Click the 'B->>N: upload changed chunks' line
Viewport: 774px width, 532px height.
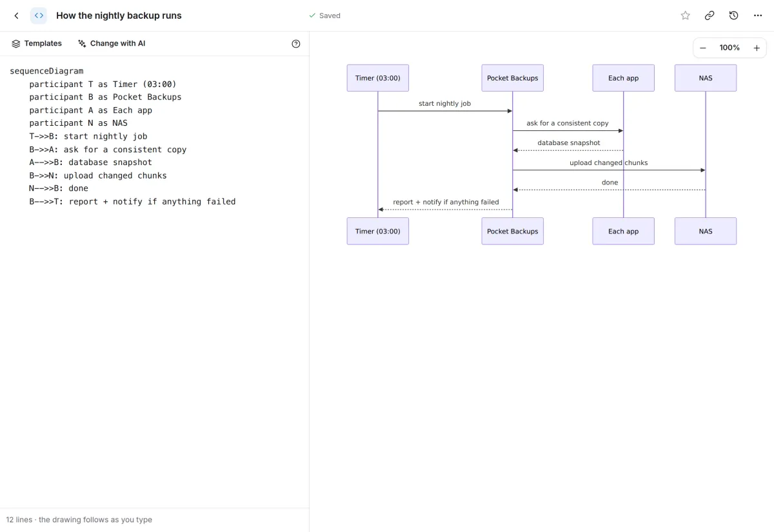tap(98, 175)
